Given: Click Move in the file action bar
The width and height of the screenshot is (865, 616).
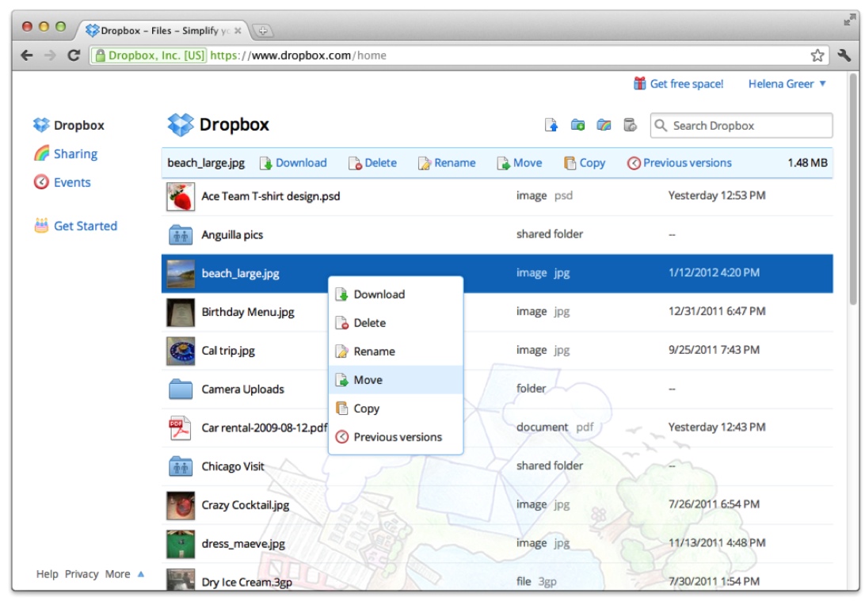Looking at the screenshot, I should point(519,163).
